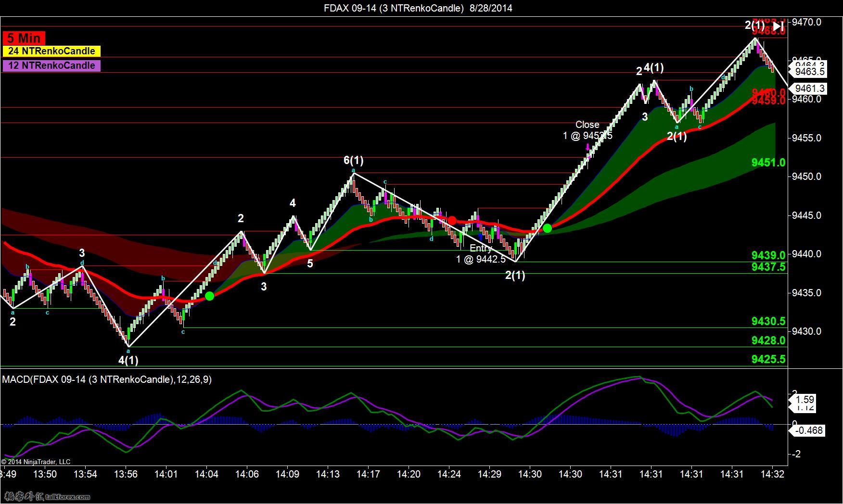This screenshot has width=843, height=504.
Task: Click the 14:32 time axis label
Action: click(772, 474)
